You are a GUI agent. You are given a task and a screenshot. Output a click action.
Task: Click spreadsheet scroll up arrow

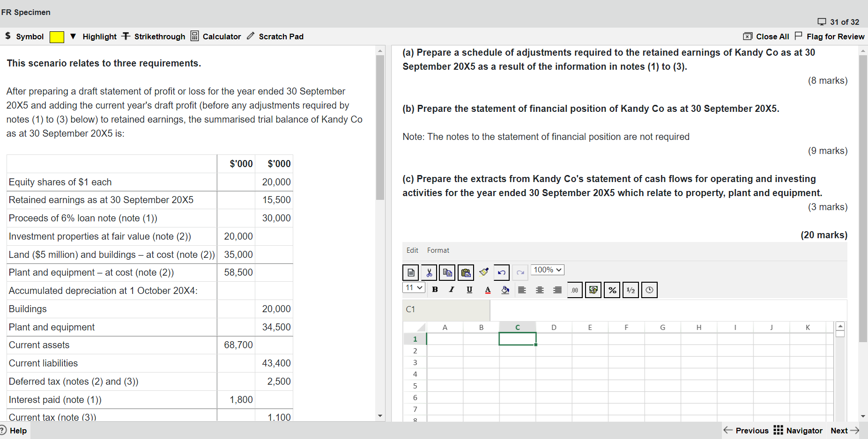pos(840,326)
